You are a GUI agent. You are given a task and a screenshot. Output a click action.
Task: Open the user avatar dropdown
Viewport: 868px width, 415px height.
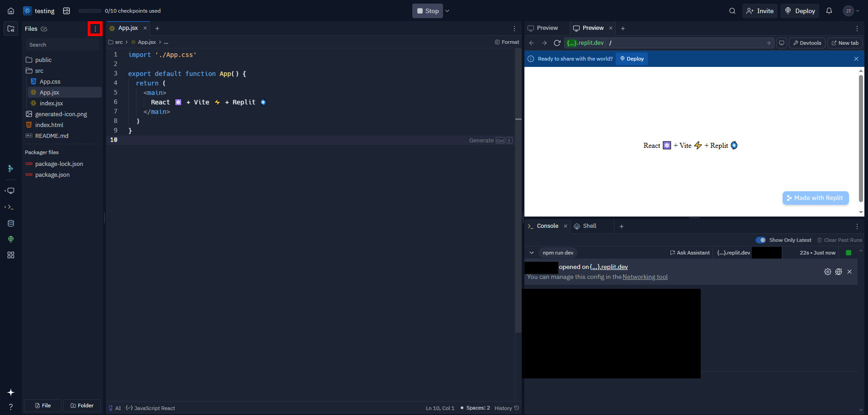point(851,11)
